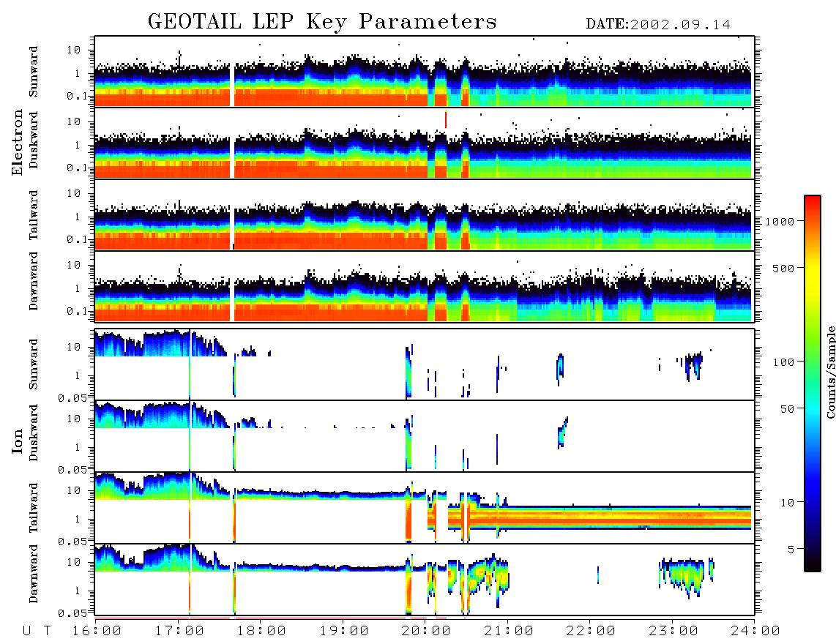Screen dimensions: 836x644
Task: Click the 19:00 time tick label
Action: 344,632
